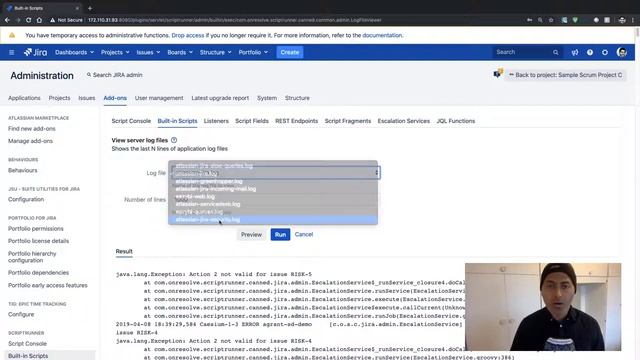Select highlighted atlassian-jira-security.log option

pos(273,220)
